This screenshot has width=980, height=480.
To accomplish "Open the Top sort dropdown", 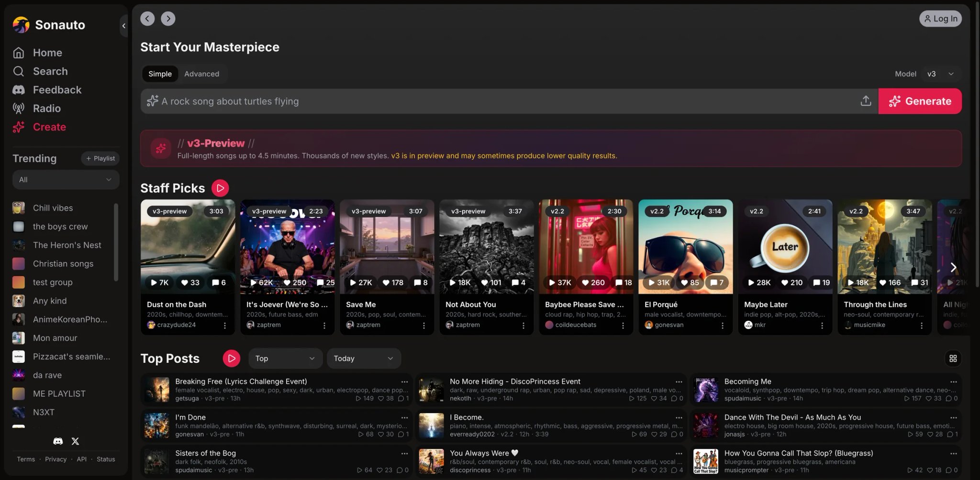I will [285, 358].
